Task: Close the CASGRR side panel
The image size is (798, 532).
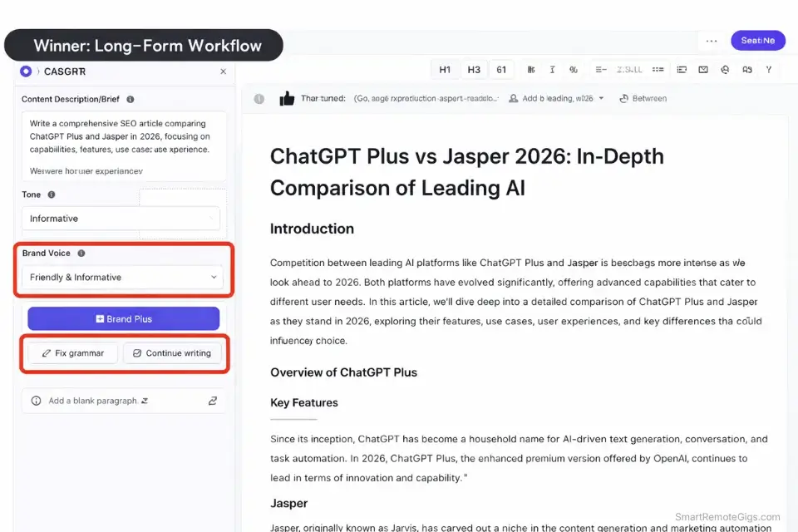Action: pyautogui.click(x=223, y=71)
